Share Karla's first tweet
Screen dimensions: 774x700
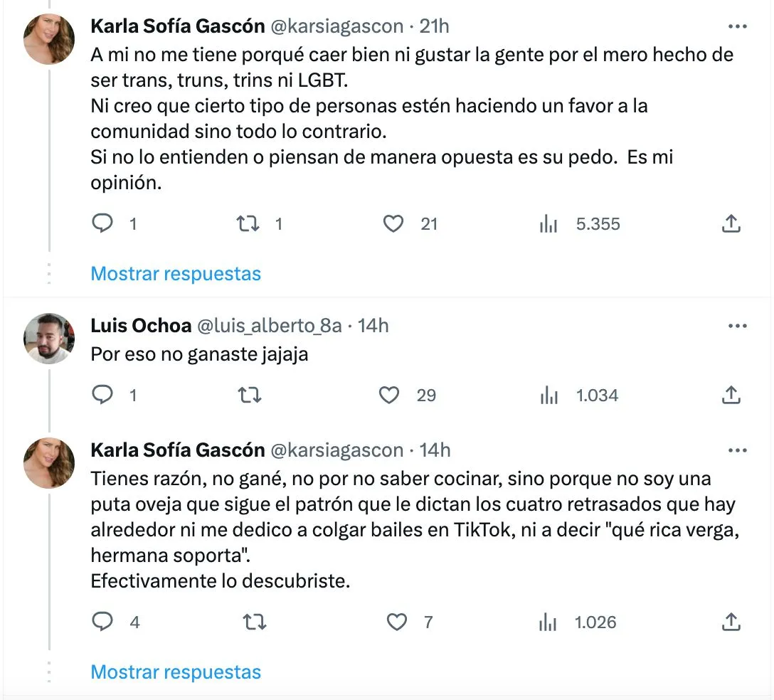(x=730, y=223)
